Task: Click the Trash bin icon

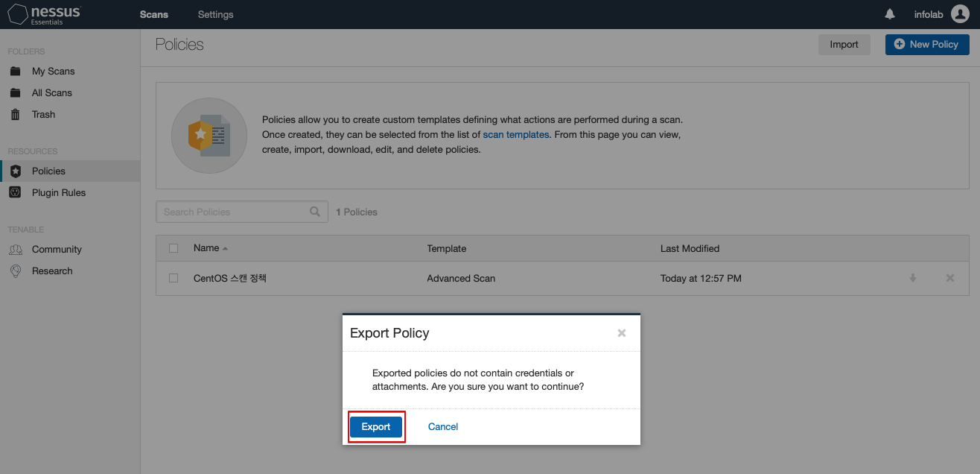Action: tap(16, 115)
